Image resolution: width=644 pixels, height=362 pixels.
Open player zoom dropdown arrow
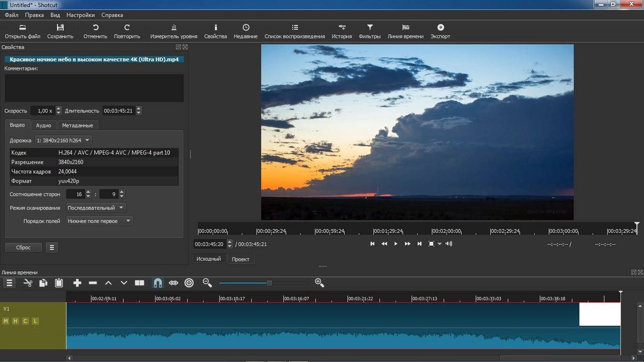(440, 244)
